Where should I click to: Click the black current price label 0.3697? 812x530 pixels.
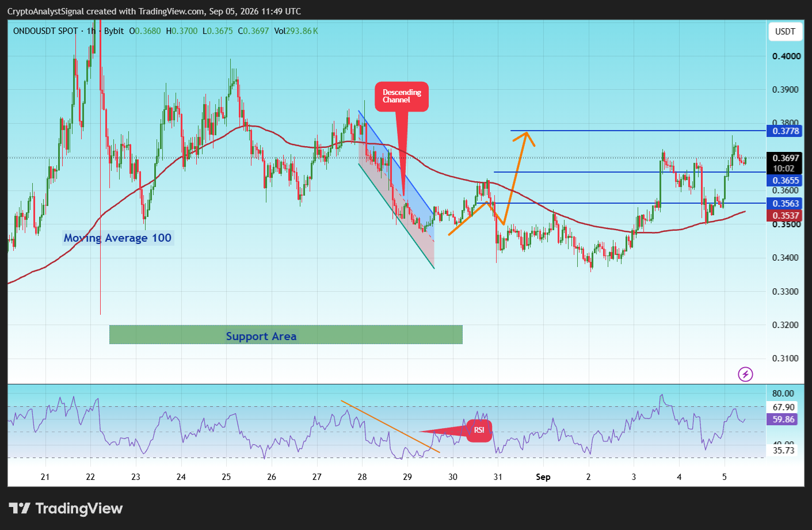(786, 158)
